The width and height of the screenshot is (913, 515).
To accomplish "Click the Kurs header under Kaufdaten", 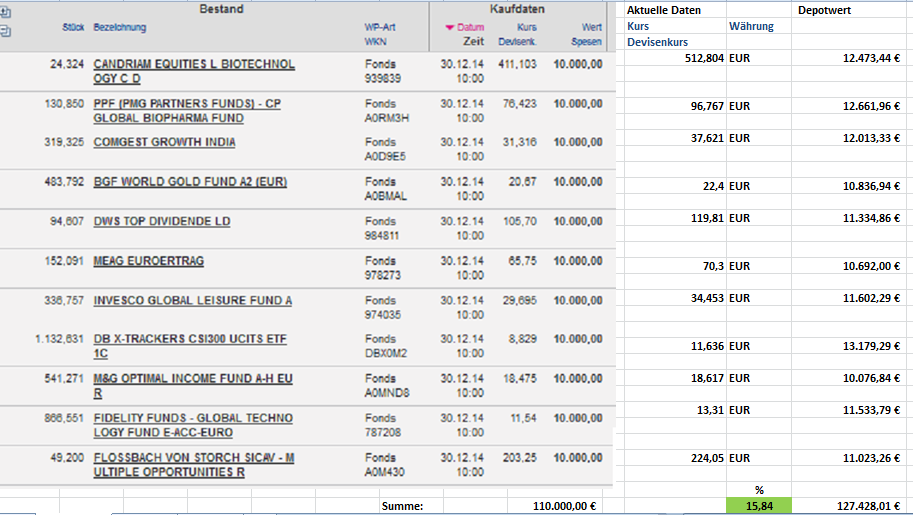I will (526, 27).
